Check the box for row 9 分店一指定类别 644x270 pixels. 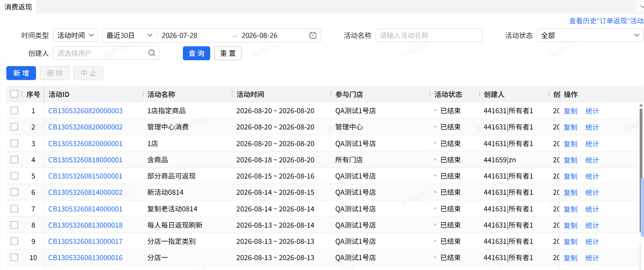14,241
